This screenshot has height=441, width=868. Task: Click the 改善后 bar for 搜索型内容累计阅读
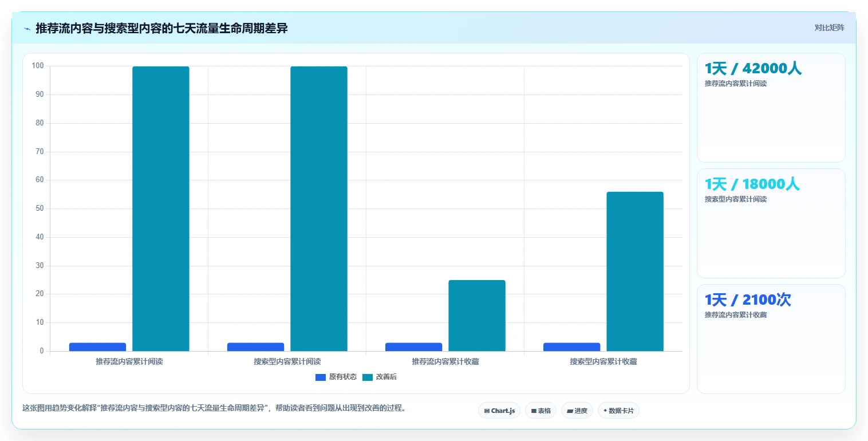pos(319,208)
